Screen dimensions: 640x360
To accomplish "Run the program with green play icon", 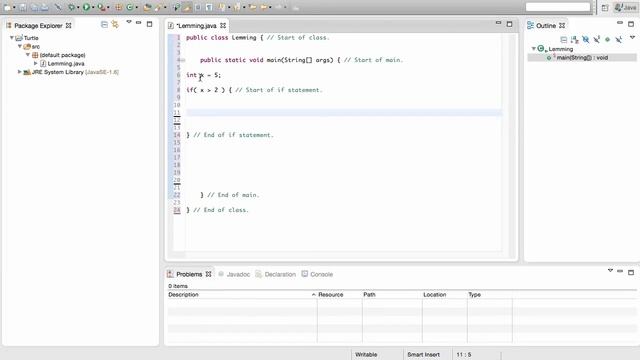I will (x=86, y=7).
